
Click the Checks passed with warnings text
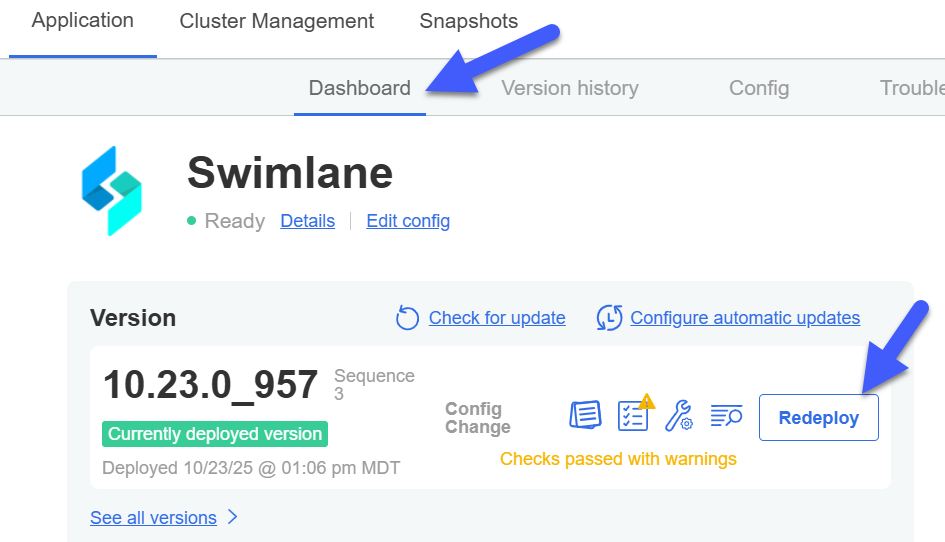(x=618, y=459)
